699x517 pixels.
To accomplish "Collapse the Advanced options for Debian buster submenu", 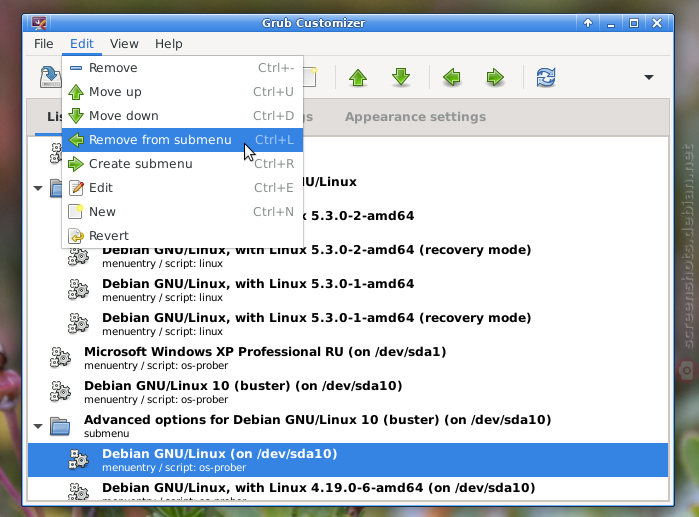I will (x=38, y=426).
